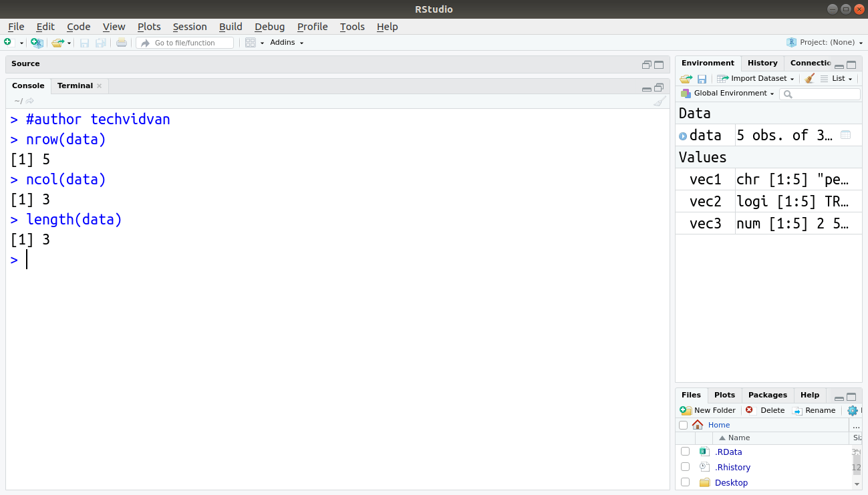Create a New Folder in Files pane
This screenshot has width=868, height=495.
tap(708, 410)
